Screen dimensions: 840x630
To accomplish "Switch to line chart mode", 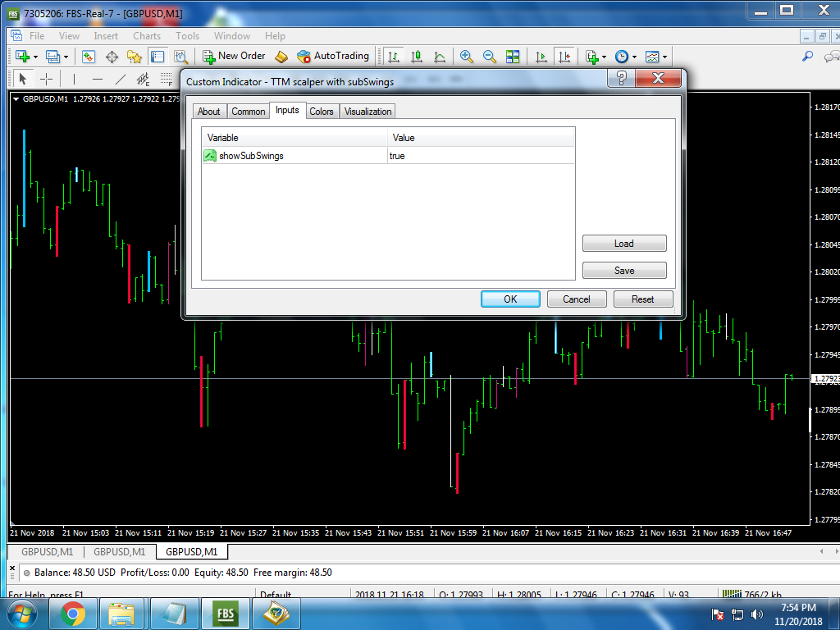I will click(x=440, y=57).
